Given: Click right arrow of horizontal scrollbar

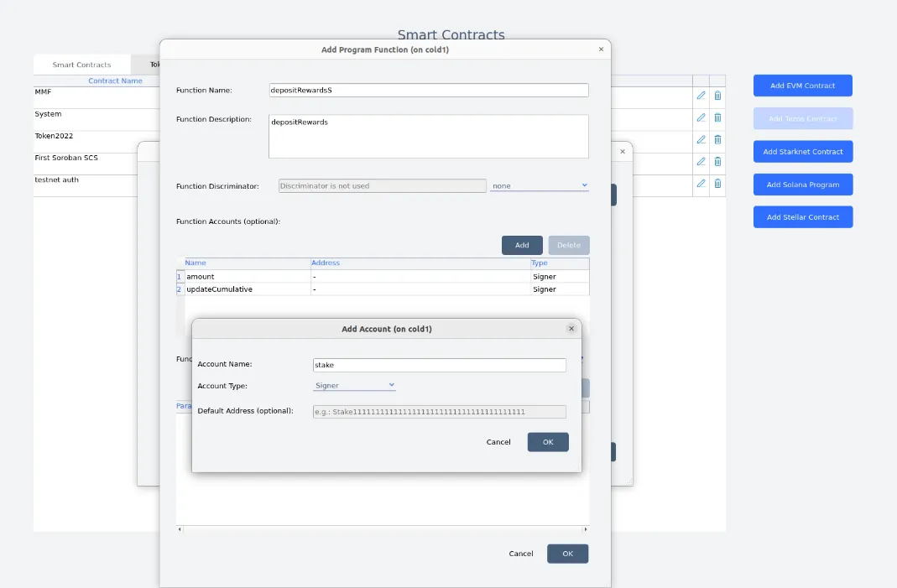Looking at the screenshot, I should 585,529.
